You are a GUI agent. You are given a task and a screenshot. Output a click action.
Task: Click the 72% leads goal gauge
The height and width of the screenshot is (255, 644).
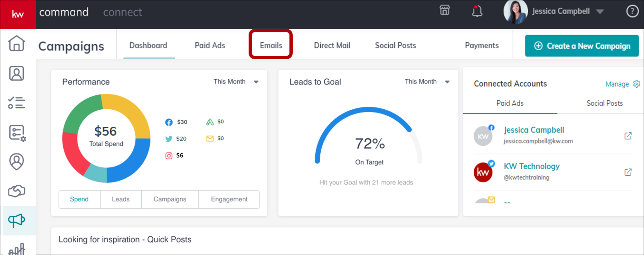tap(368, 135)
